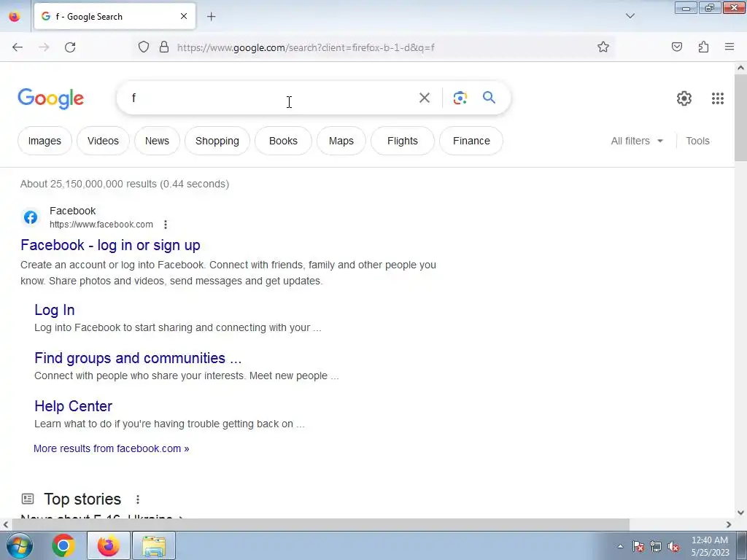Click the muted volume tray icon
This screenshot has width=747, height=560.
click(x=673, y=546)
